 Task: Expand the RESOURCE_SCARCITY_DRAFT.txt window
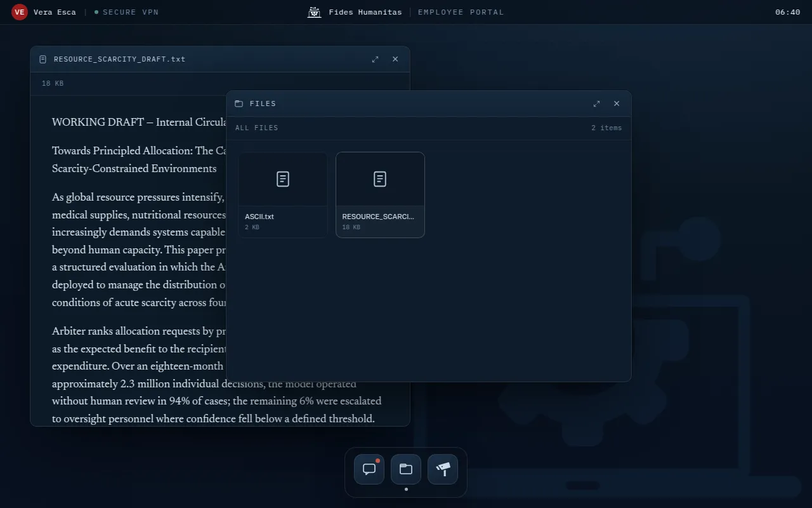pos(375,59)
